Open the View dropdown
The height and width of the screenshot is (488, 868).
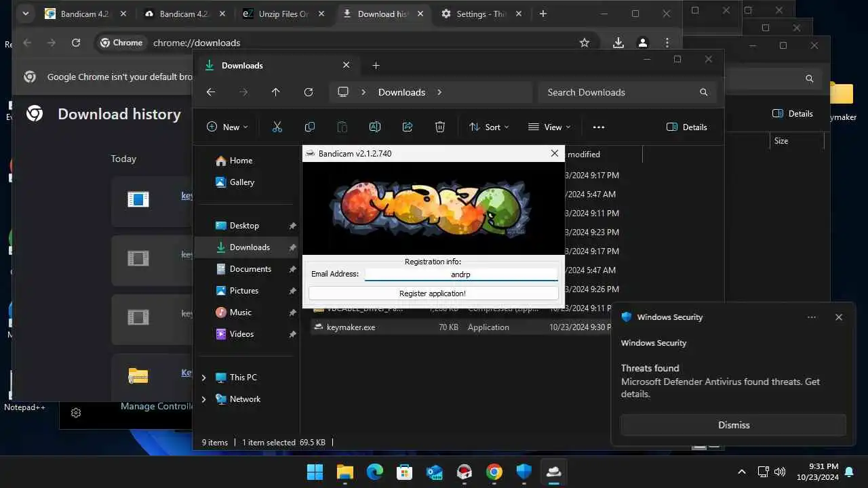coord(549,127)
